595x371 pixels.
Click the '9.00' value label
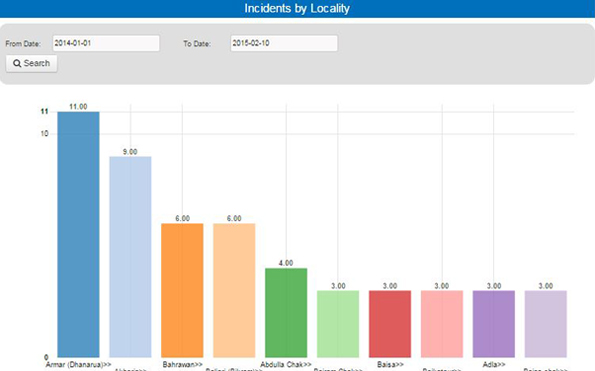click(x=130, y=152)
